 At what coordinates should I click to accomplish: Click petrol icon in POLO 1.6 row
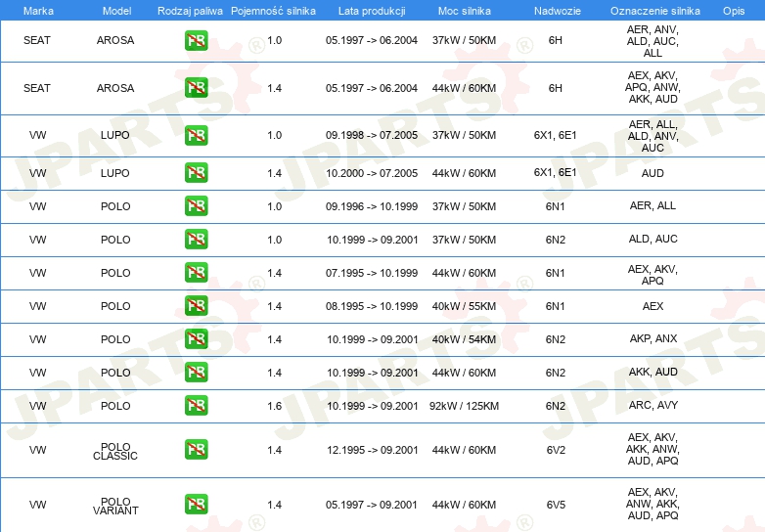196,405
